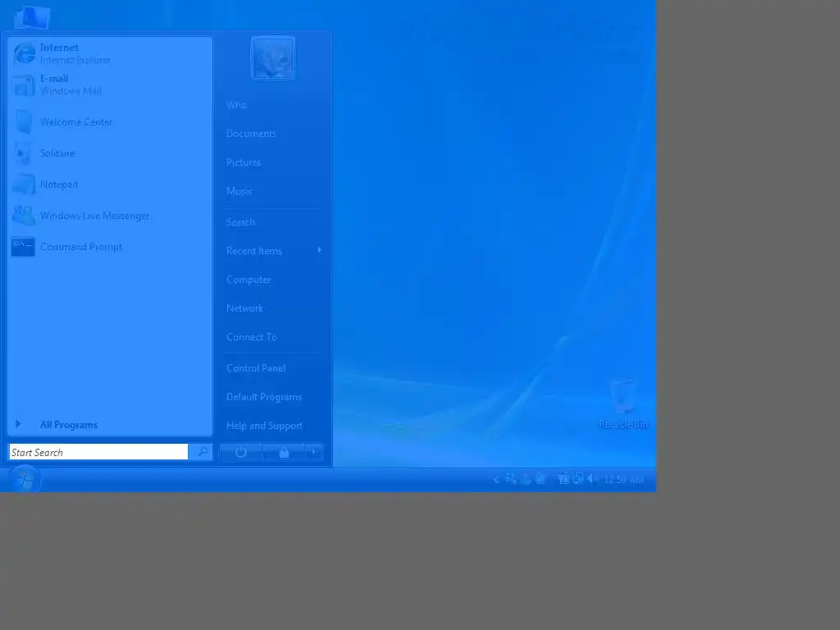Screen dimensions: 840x630
Task: Open the Music folder
Action: pyautogui.click(x=273, y=191)
